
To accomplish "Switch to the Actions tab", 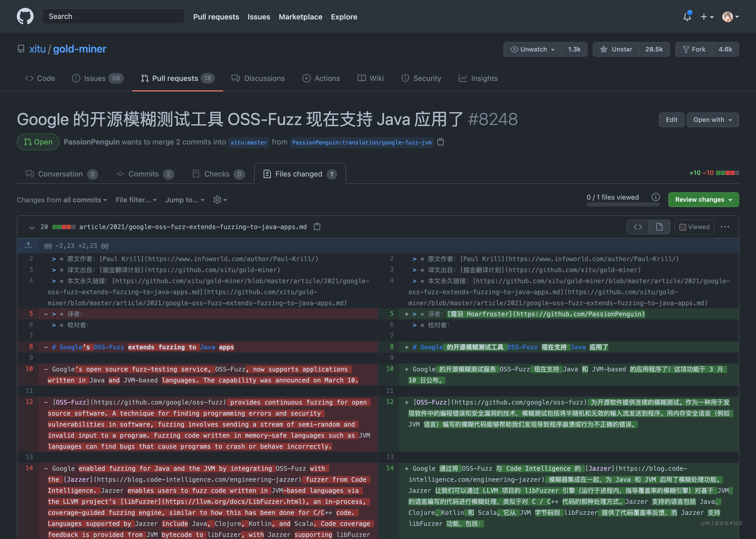I will point(321,78).
